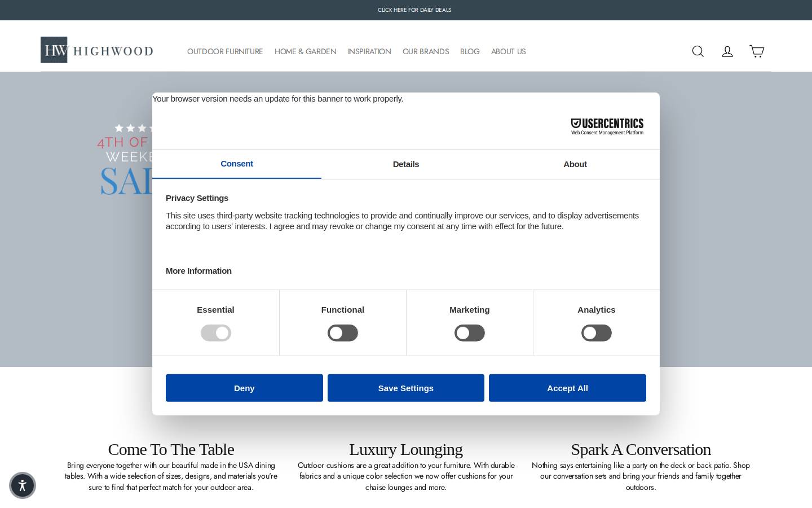
Task: Click the Marketing category label
Action: (470, 310)
